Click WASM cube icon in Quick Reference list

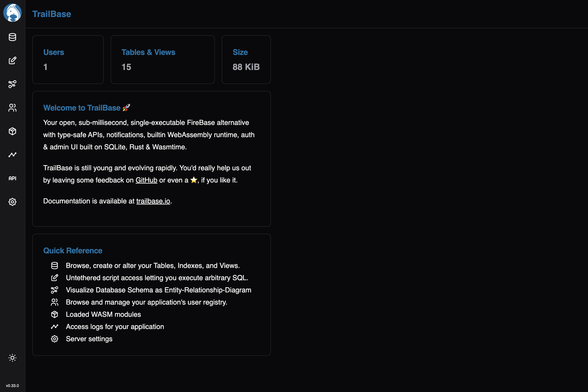(55, 315)
